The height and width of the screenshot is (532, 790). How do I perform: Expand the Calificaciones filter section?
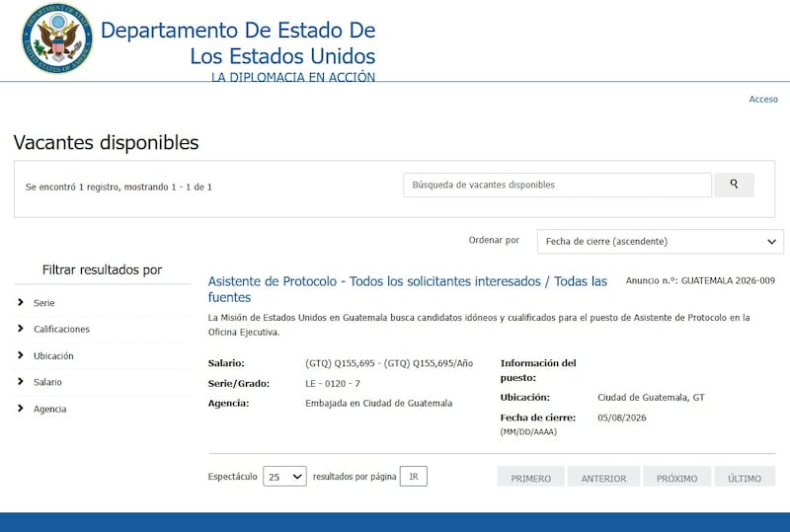tap(61, 329)
